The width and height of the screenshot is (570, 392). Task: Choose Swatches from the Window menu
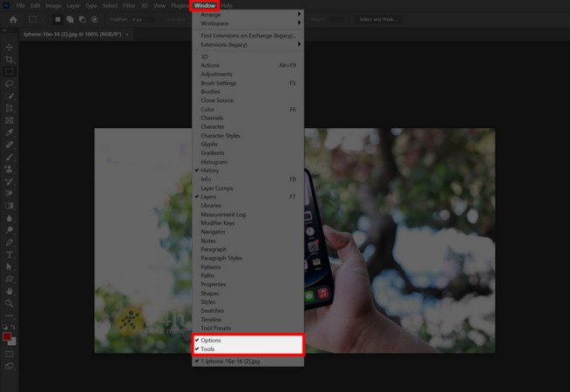212,311
